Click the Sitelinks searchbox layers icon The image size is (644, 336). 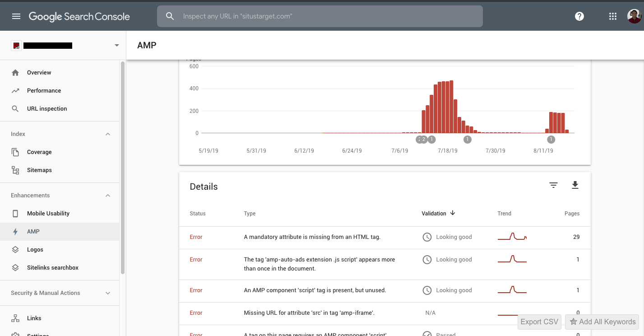coord(15,268)
